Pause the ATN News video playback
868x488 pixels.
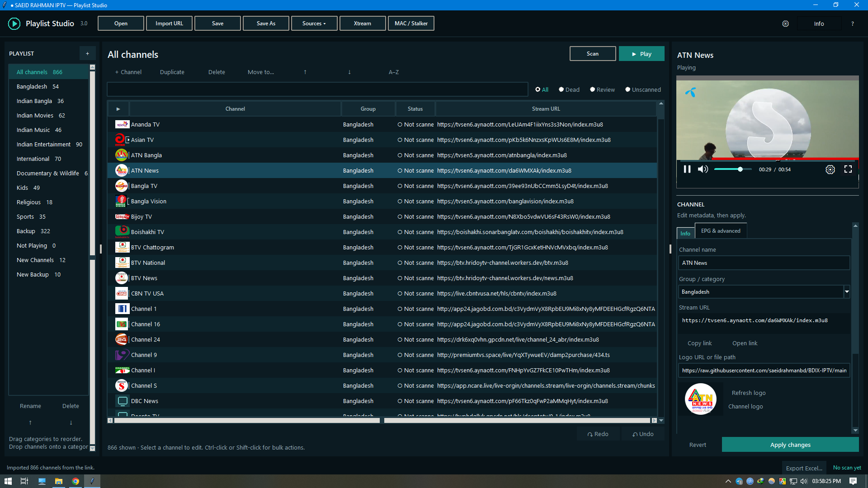tap(687, 169)
